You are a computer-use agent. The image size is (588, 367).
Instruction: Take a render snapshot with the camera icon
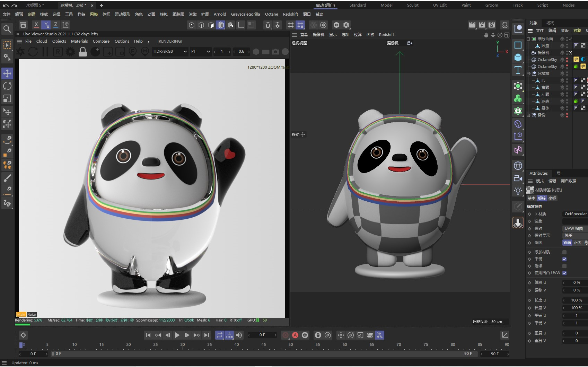(275, 51)
